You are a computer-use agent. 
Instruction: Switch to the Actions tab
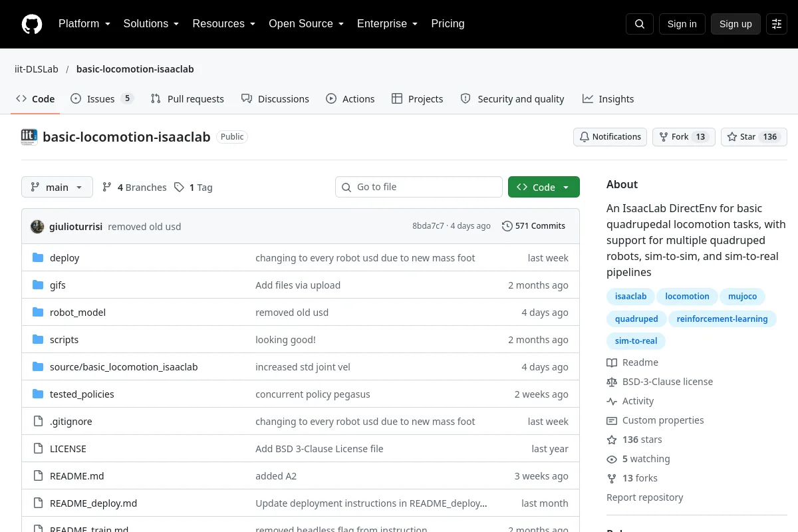pos(350,99)
